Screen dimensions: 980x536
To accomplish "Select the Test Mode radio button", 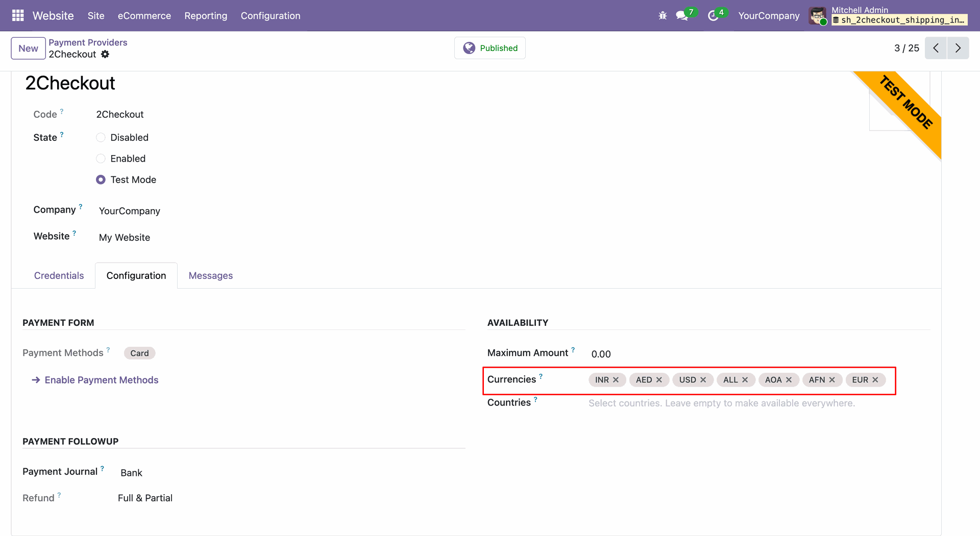I will (x=101, y=180).
